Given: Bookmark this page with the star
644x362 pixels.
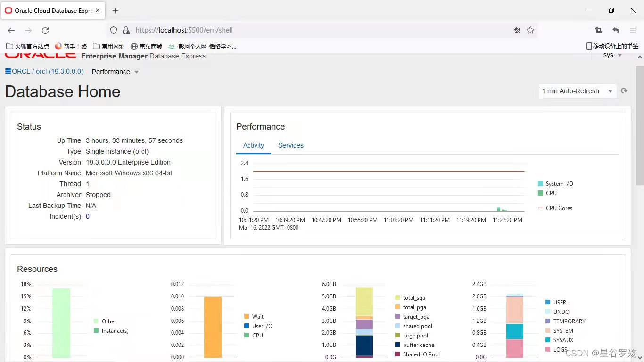Looking at the screenshot, I should [x=530, y=30].
